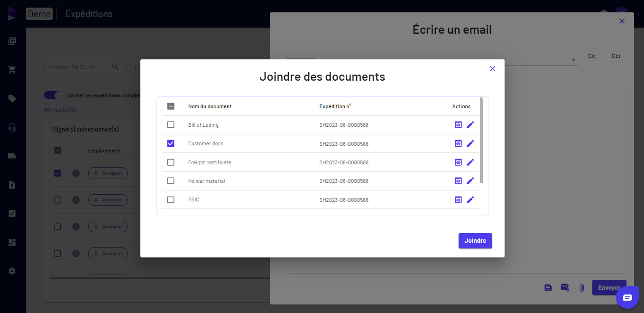The width and height of the screenshot is (644, 313).
Task: Click the Nom du document column header
Action: [x=210, y=106]
